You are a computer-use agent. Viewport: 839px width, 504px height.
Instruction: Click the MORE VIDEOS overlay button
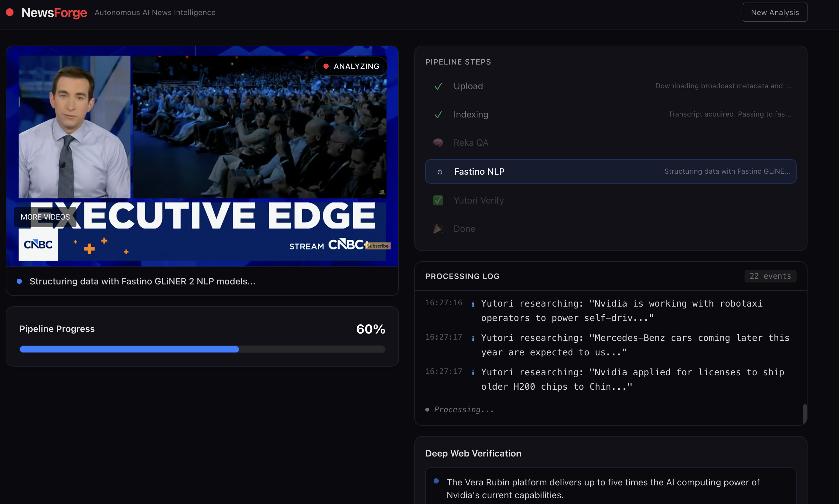tap(45, 217)
